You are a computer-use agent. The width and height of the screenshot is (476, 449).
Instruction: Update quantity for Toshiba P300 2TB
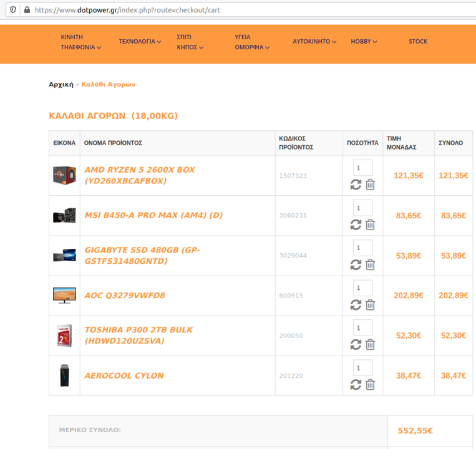coord(356,345)
